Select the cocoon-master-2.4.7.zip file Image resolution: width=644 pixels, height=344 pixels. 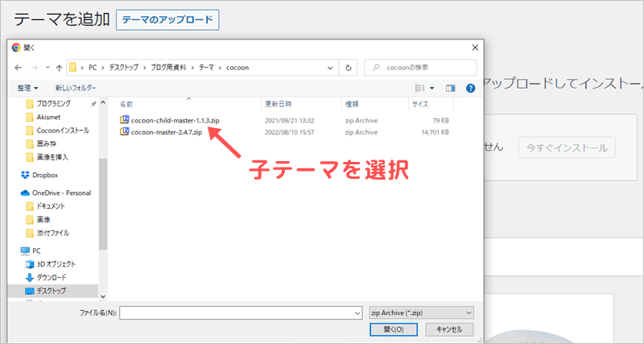(167, 131)
